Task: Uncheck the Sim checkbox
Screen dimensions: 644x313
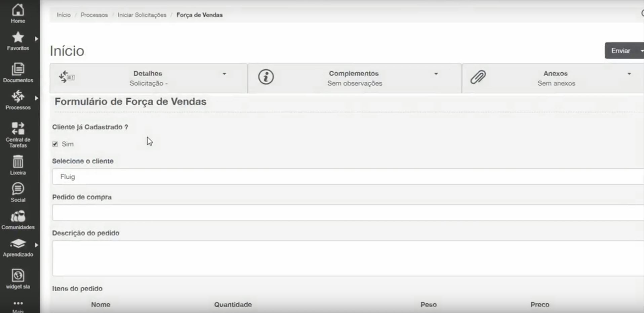Action: pos(55,144)
